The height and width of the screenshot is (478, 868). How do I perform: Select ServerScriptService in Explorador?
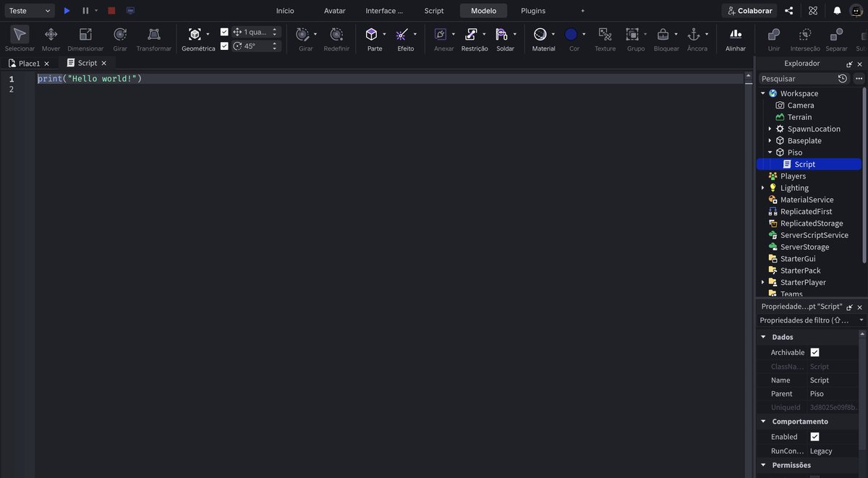(x=814, y=235)
